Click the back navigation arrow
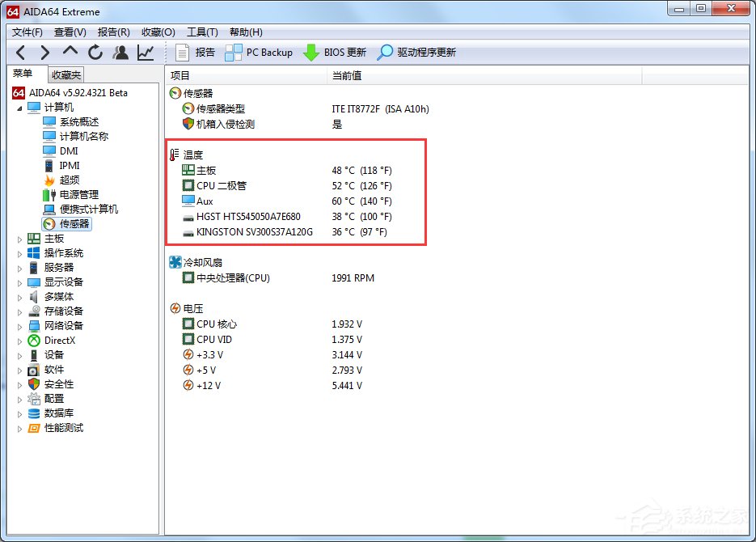The image size is (756, 542). pos(20,52)
